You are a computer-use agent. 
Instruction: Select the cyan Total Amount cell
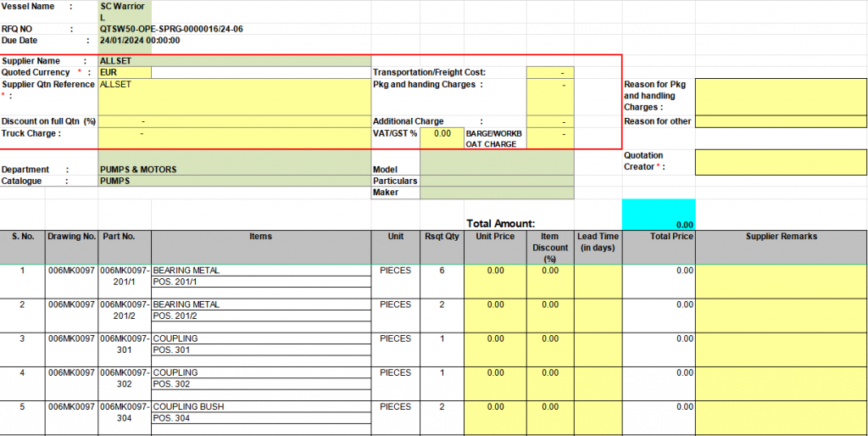pos(659,214)
